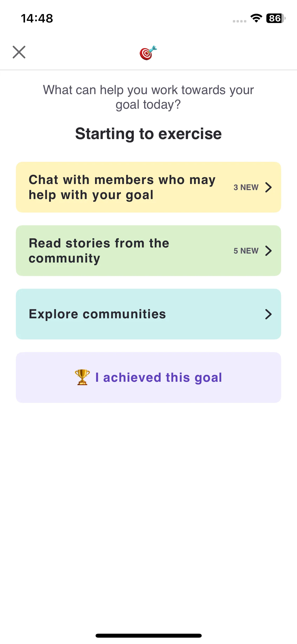Tap the battery indicator showing 86
Screen dimensions: 297x644
coord(276,18)
